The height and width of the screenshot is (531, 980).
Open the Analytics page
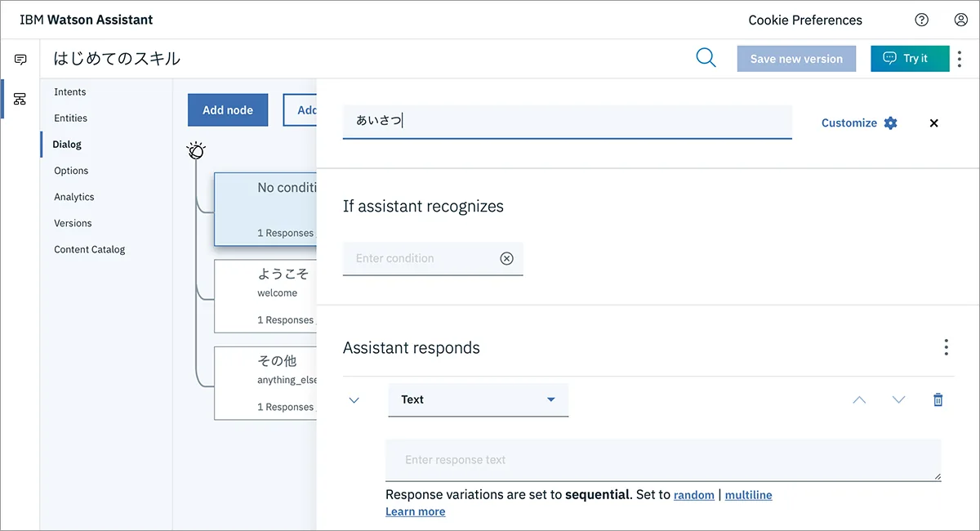click(x=74, y=197)
